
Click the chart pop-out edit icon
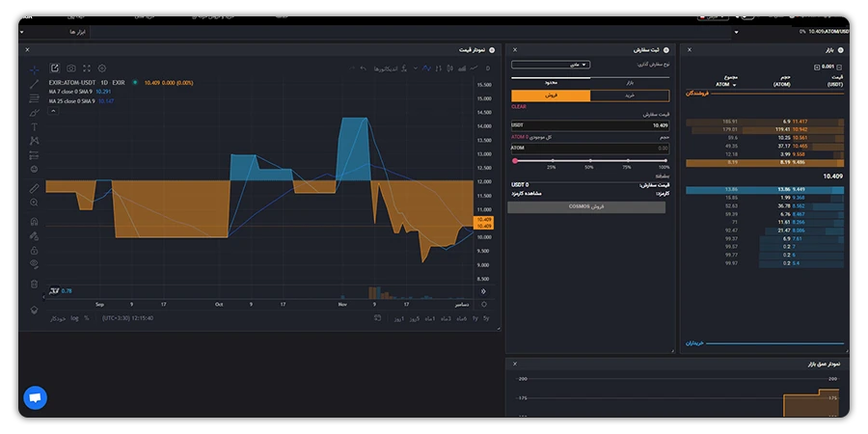55,68
